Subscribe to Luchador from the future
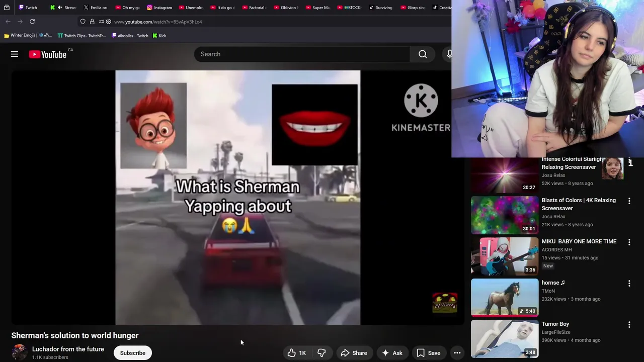 click(133, 353)
